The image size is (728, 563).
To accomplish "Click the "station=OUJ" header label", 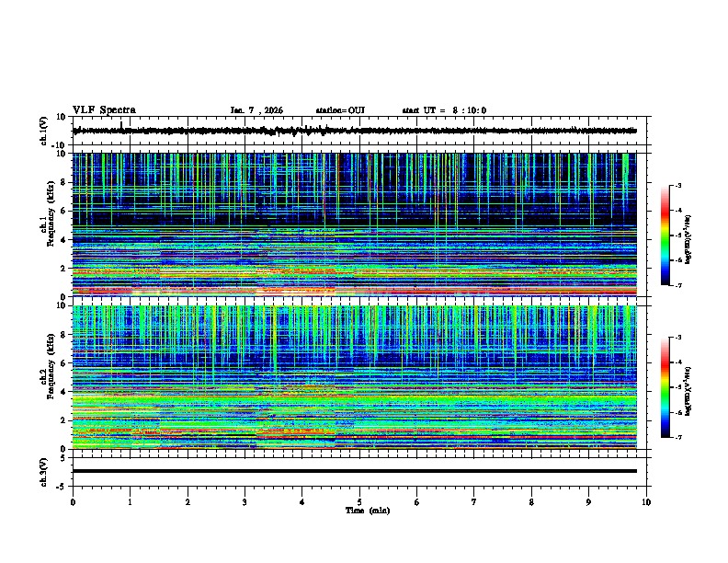I will pos(340,110).
